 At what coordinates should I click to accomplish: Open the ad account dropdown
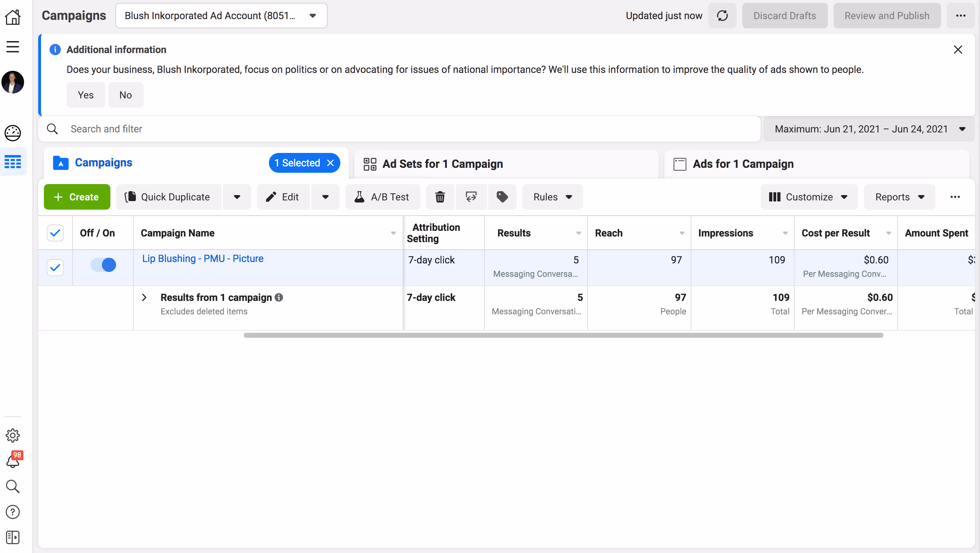221,16
